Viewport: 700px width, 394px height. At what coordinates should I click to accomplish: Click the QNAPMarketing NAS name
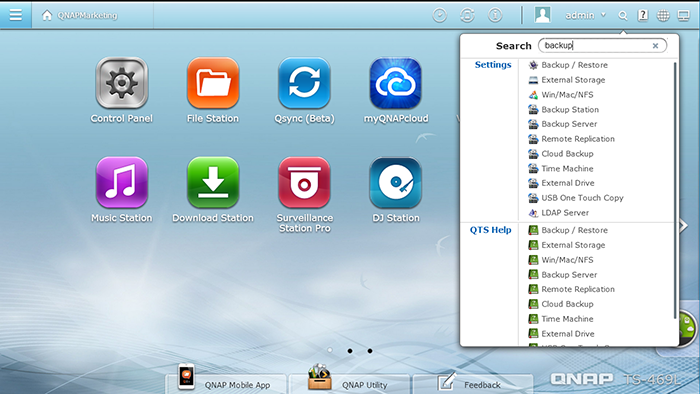[x=87, y=15]
